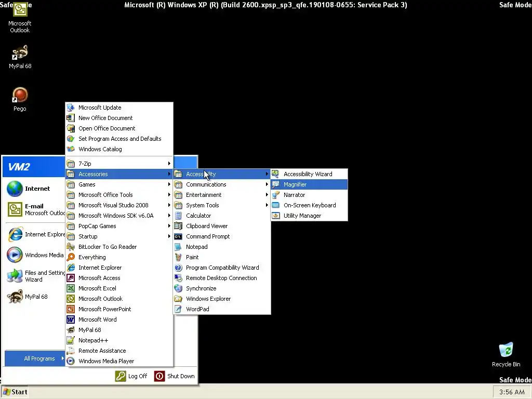Click the Shut Down button
This screenshot has width=532, height=399.
(175, 376)
